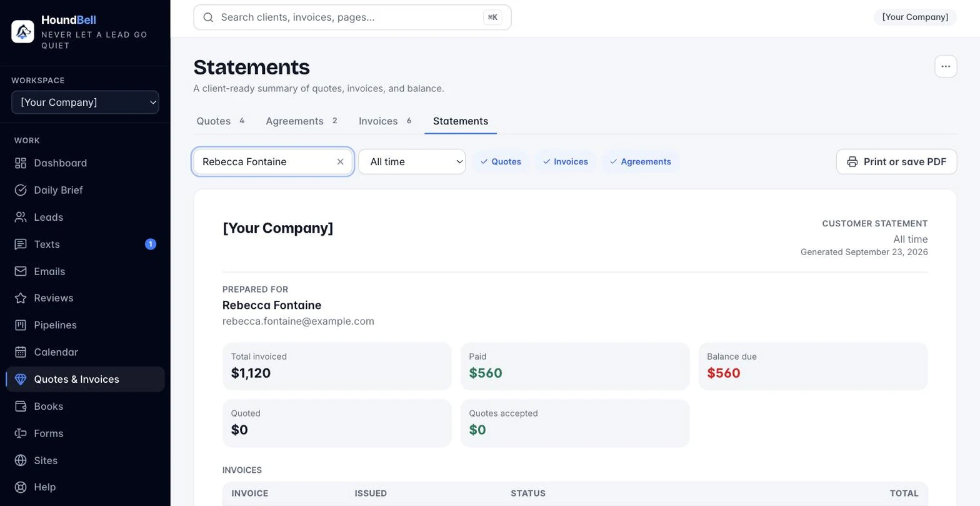
Task: Click the Generated September 23, 2026 text
Action: point(864,252)
